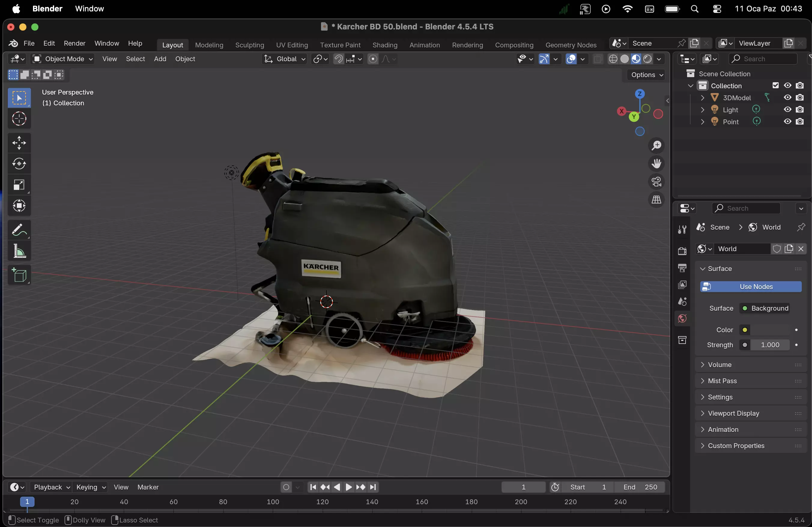The image size is (812, 527).
Task: Switch to orthographic/perspective grid view
Action: (656, 200)
